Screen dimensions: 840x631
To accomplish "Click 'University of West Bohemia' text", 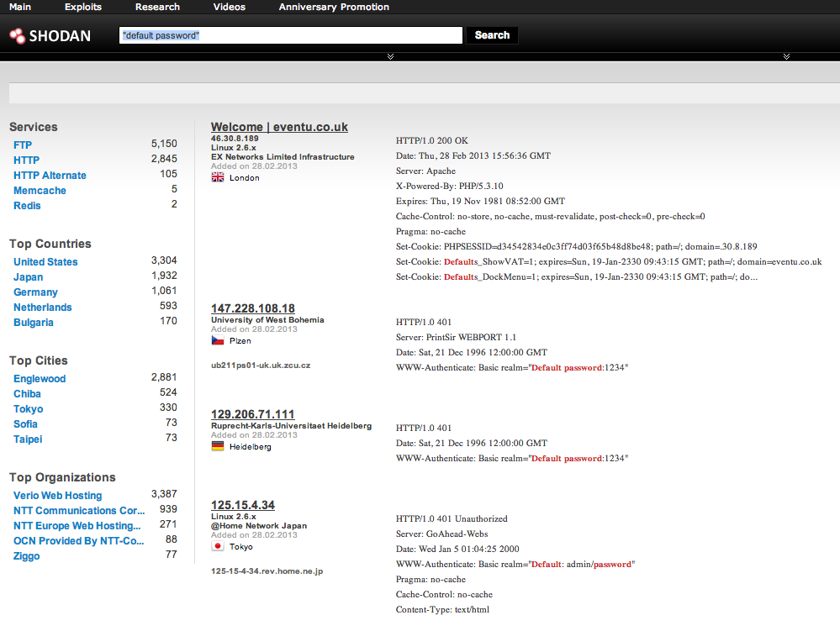I will pos(267,319).
